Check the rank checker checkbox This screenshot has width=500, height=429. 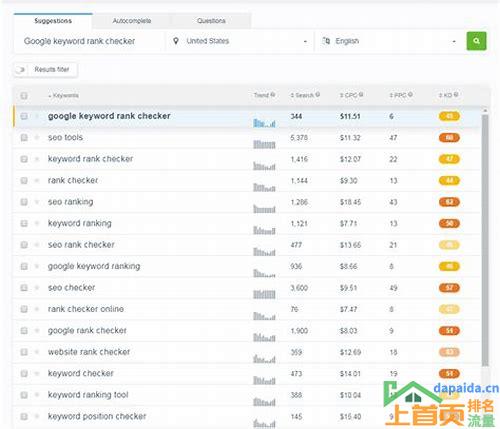[24, 180]
